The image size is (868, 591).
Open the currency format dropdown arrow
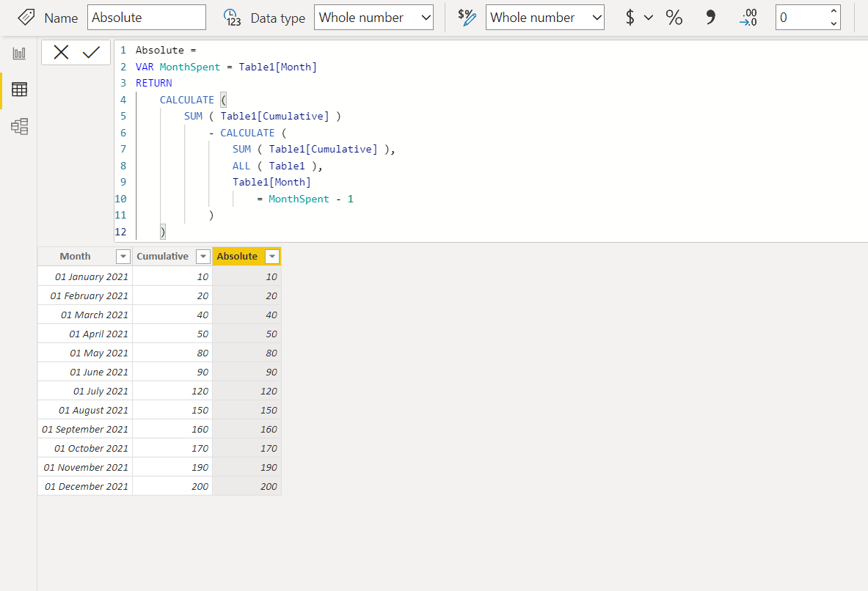tap(648, 18)
